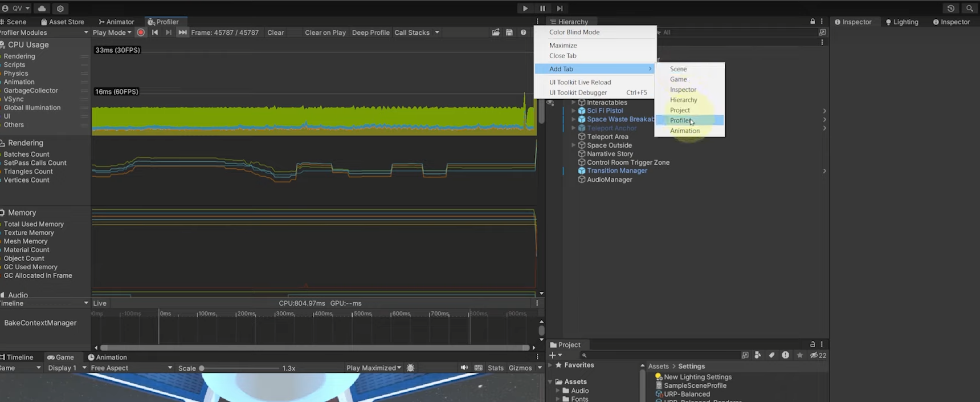
Task: Open profiler help icon
Action: 523,33
